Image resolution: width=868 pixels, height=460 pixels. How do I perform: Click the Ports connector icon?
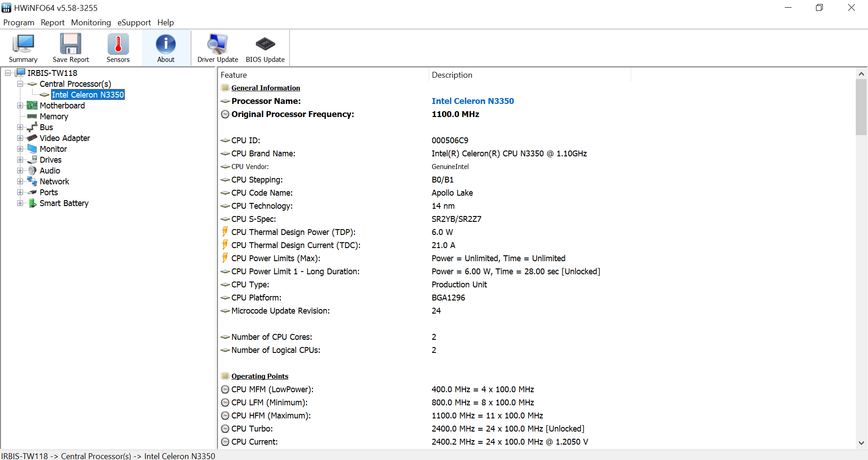32,192
